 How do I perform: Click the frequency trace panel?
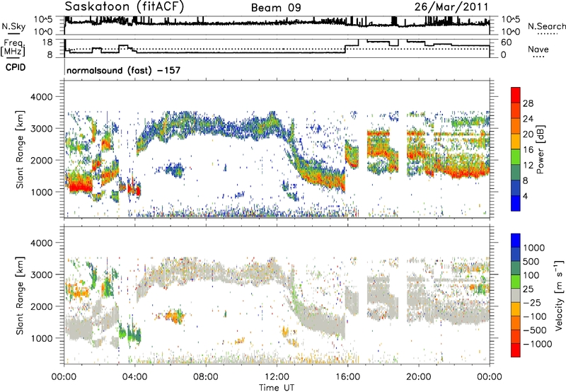(277, 48)
